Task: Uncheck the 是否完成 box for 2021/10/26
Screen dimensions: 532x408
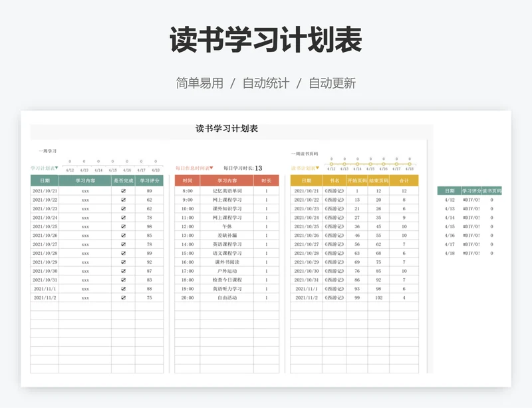Action: [x=123, y=236]
